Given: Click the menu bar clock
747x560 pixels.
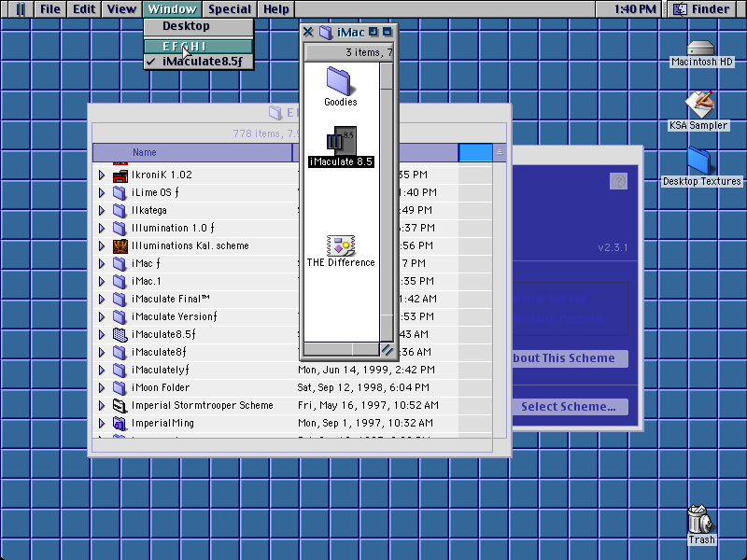Looking at the screenshot, I should [x=635, y=9].
